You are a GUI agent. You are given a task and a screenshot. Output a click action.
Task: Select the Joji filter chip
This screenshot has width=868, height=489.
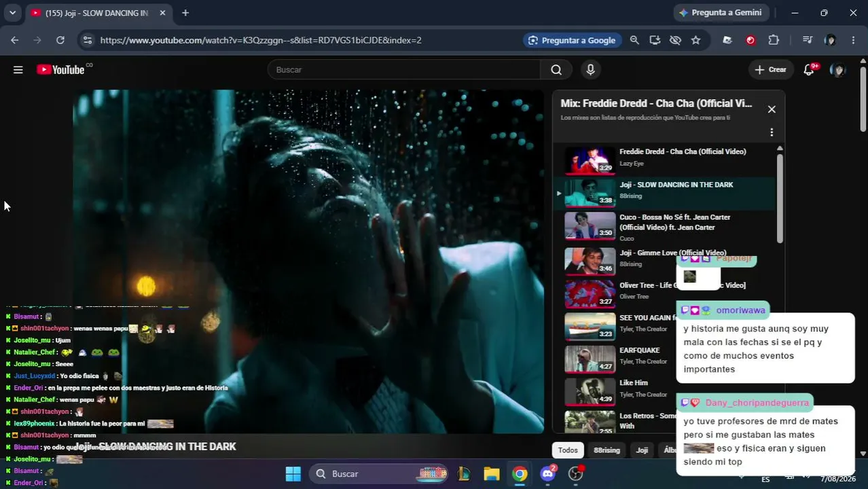(x=642, y=450)
